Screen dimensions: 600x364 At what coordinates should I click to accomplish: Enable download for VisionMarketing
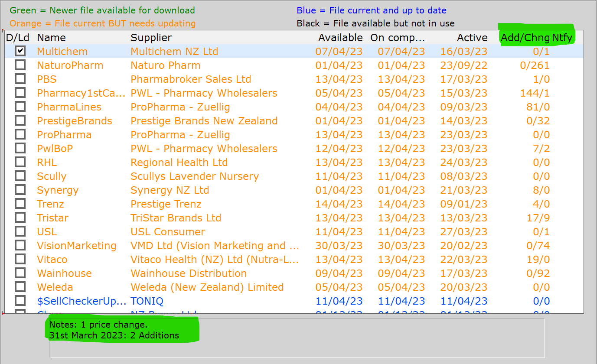tap(20, 245)
